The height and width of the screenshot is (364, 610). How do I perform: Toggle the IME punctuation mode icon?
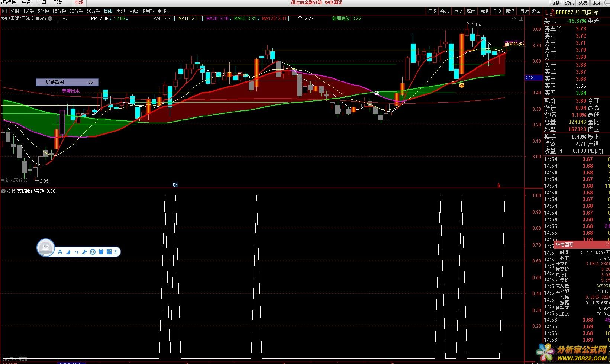pyautogui.click(x=76, y=252)
